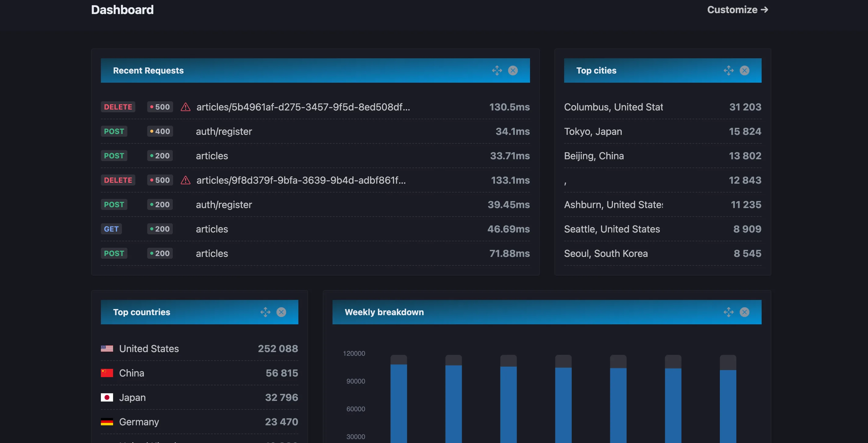Screen dimensions: 868x443
Task: Click the DELETE badge on the 130.5ms request
Action: pos(118,107)
